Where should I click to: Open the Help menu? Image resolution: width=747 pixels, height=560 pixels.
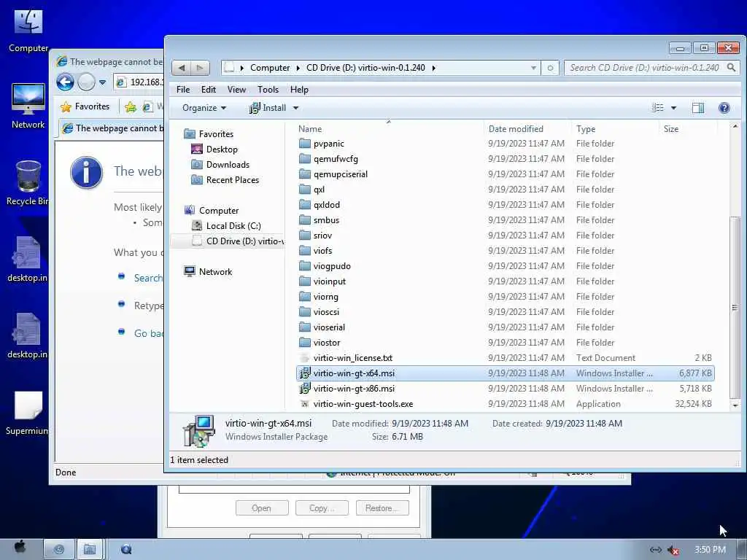(x=299, y=90)
